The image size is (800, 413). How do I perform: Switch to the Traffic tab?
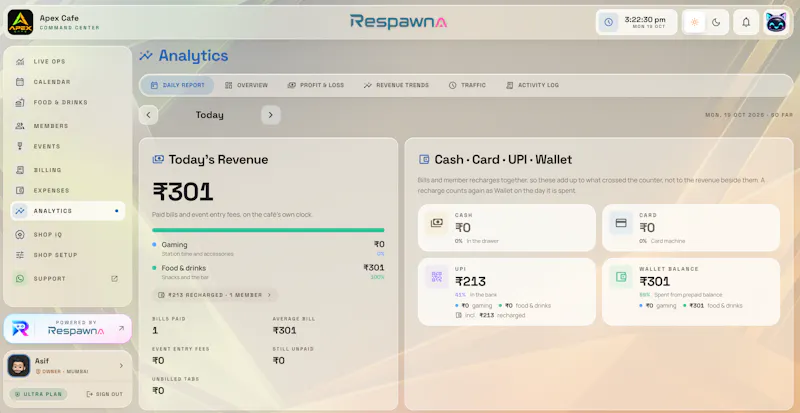(467, 85)
